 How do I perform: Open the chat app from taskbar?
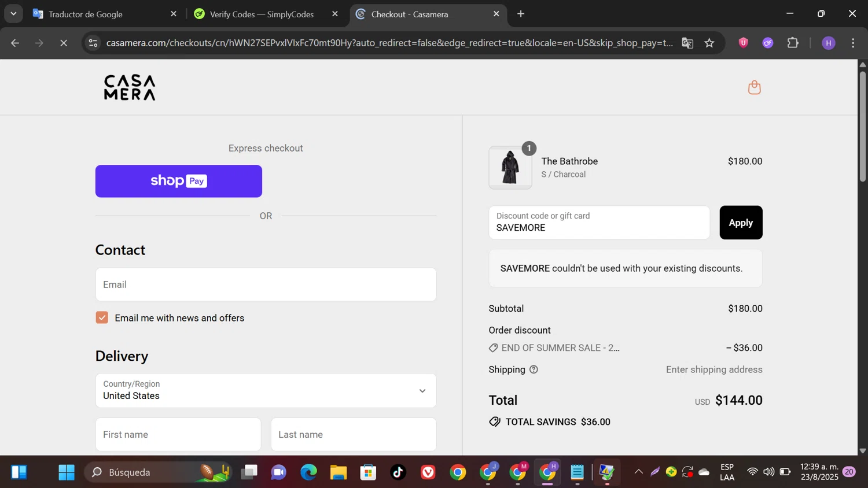tap(279, 472)
